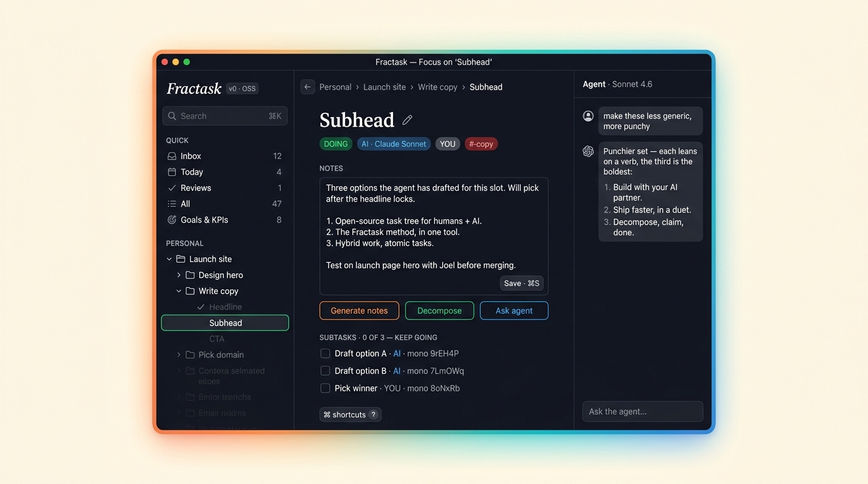Click the Design hero folder icon
The image size is (868, 484).
190,275
